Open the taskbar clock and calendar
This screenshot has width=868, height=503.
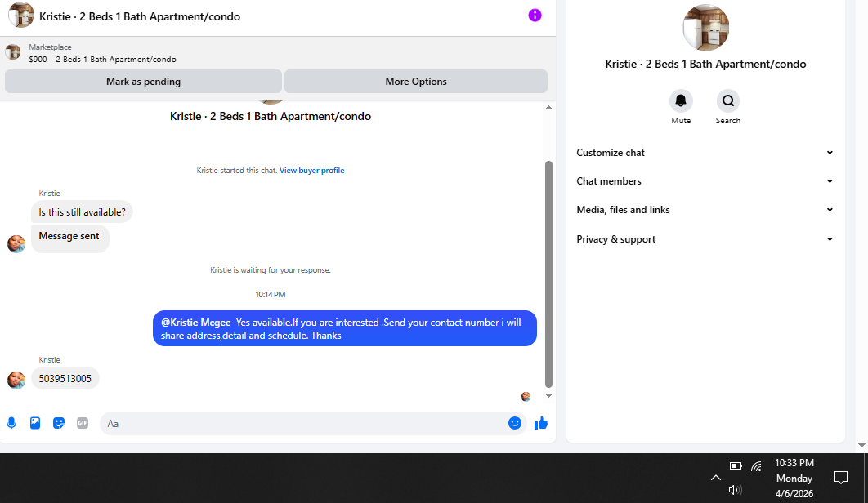(x=794, y=479)
